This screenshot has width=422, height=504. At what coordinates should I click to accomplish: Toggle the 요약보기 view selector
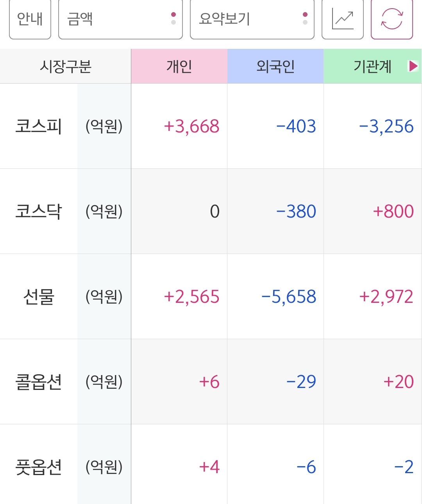[252, 20]
